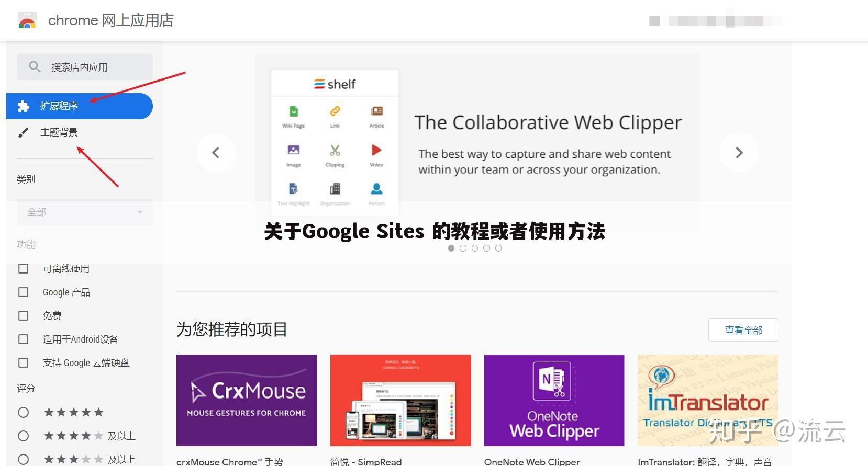Viewport: 868px width, 466px height.
Task: Click the Text Highlight icon
Action: (x=294, y=188)
